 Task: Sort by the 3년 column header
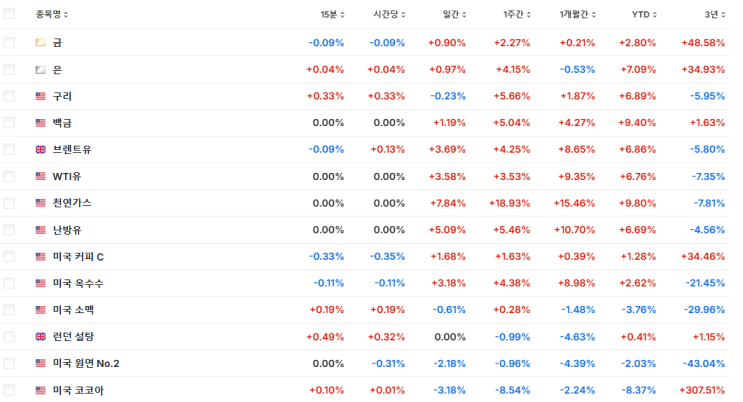point(713,15)
